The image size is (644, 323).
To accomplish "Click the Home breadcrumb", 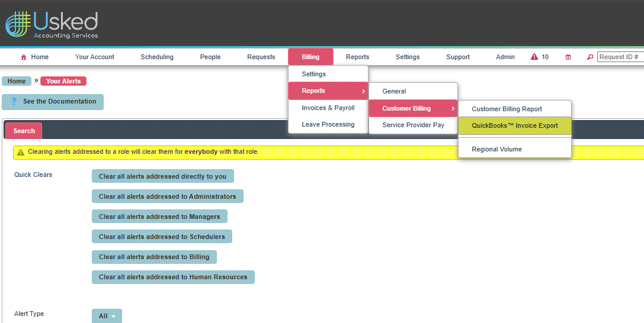I will tap(17, 81).
